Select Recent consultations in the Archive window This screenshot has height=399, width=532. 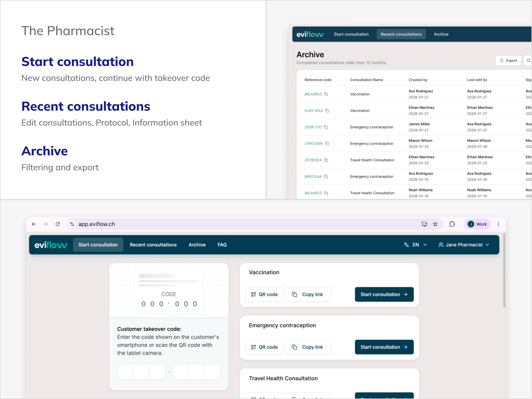[x=401, y=34]
